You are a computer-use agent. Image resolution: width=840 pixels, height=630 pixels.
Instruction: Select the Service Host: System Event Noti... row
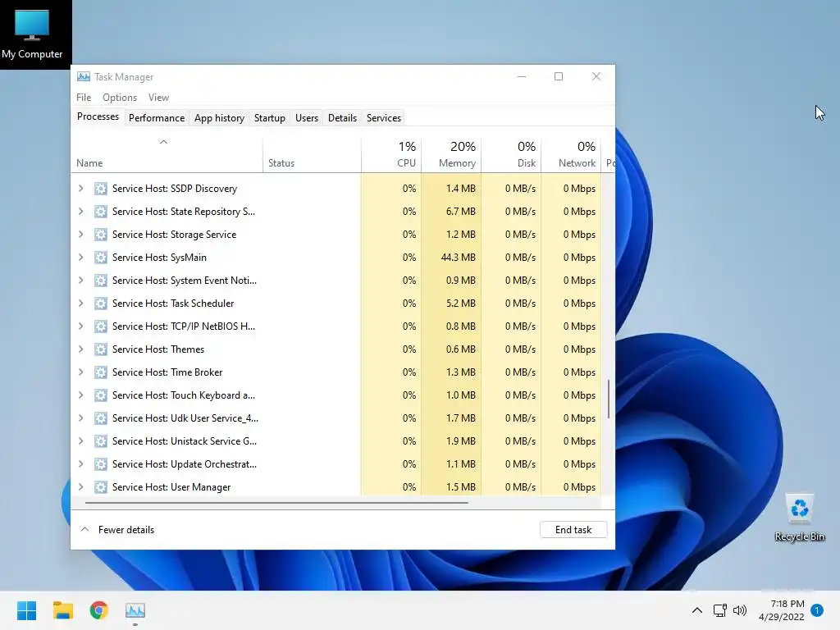(x=336, y=281)
